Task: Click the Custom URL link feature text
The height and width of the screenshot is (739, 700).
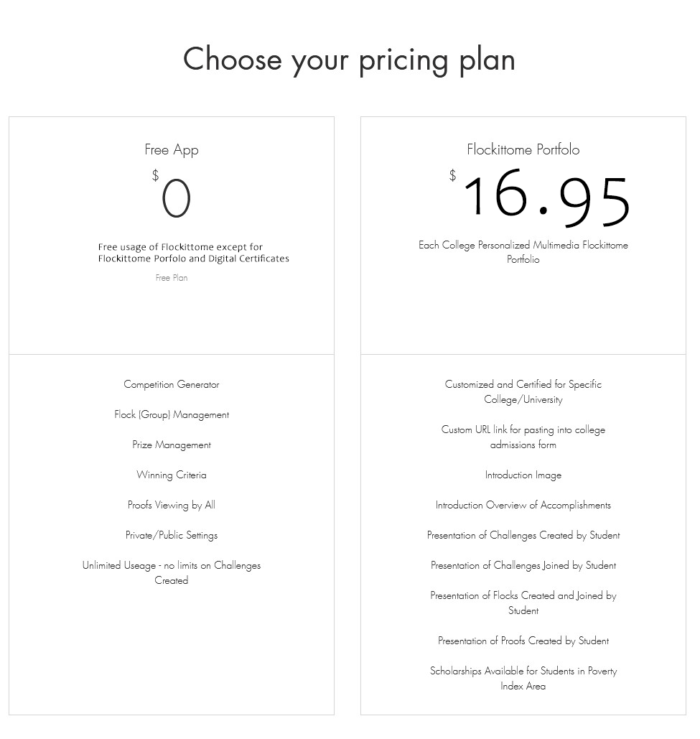Action: 523,437
